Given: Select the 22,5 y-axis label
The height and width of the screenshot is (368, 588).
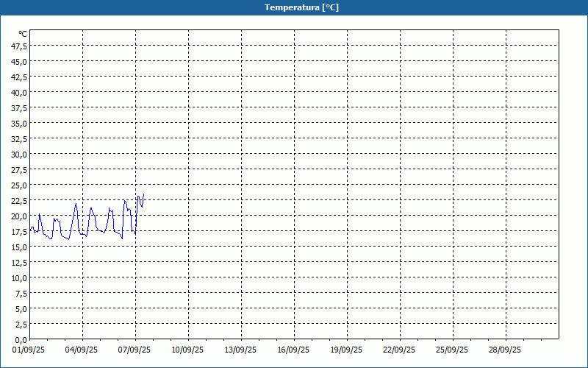Looking at the screenshot, I should 20,201.
